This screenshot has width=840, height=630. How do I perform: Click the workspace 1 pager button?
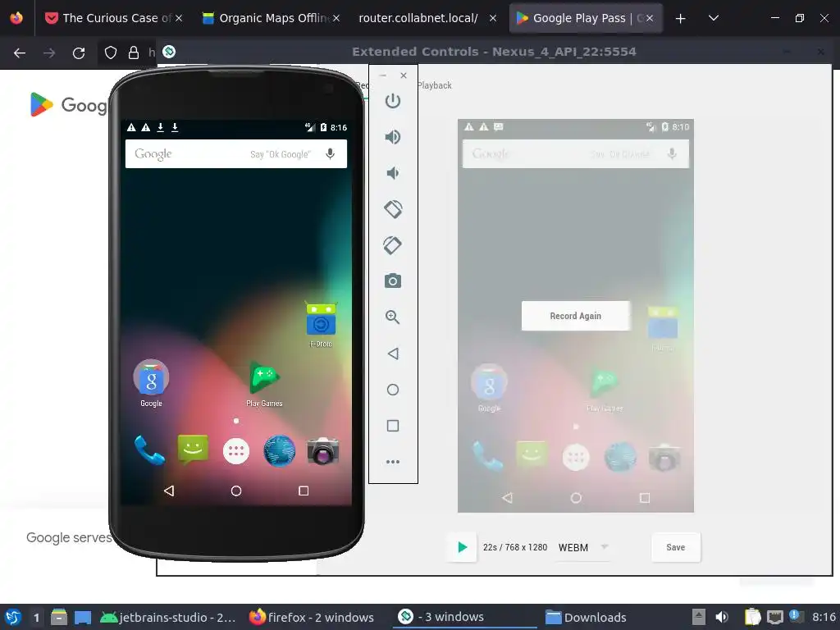(x=36, y=617)
